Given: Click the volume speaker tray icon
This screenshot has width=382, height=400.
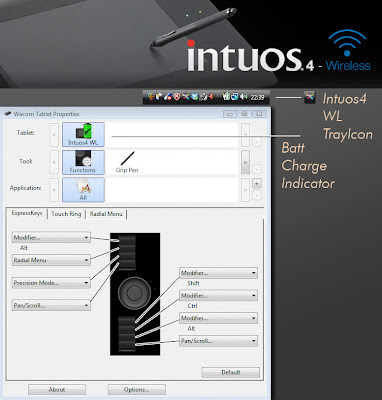Looking at the screenshot, I should [244, 97].
